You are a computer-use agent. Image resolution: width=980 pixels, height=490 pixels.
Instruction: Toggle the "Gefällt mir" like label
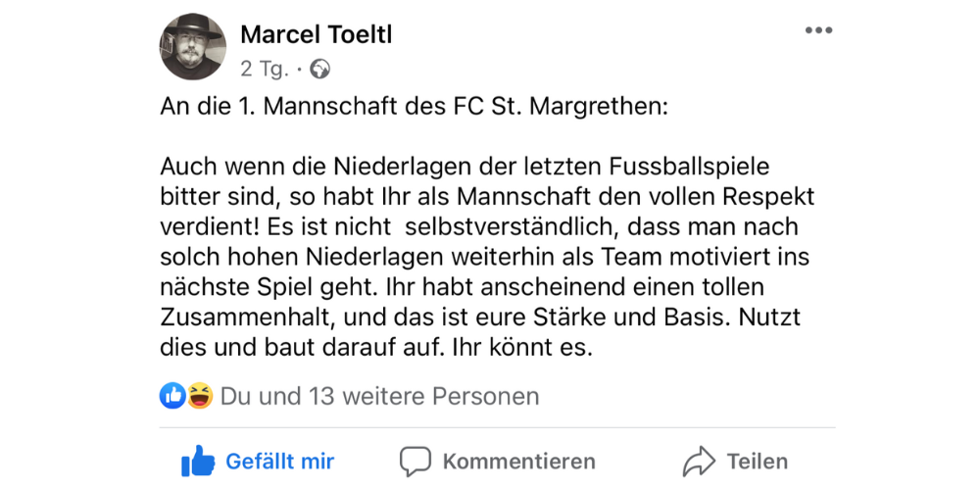pos(279,462)
